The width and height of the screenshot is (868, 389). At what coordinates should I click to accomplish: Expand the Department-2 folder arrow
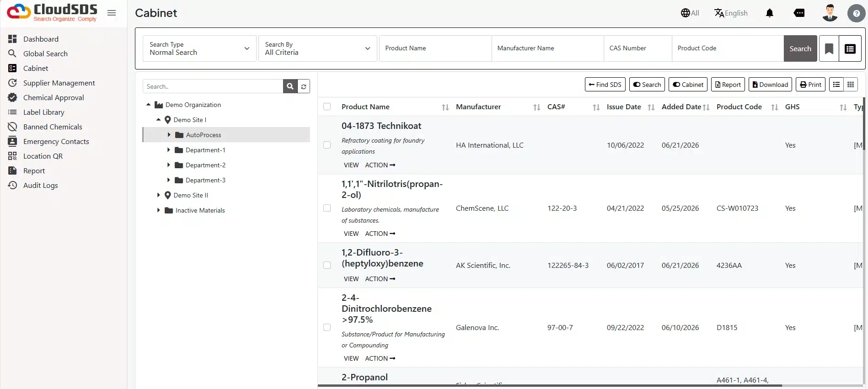click(x=168, y=165)
